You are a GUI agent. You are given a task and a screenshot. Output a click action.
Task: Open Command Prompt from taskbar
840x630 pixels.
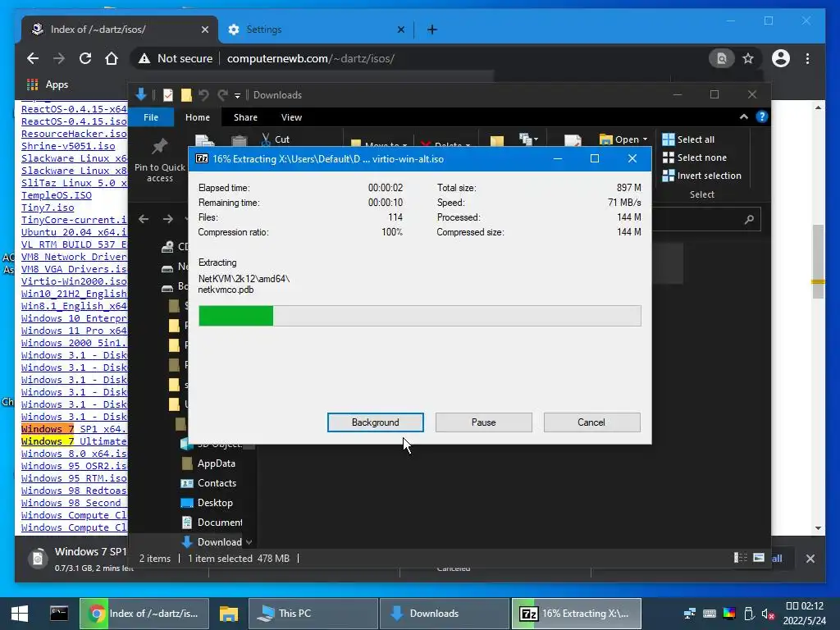pyautogui.click(x=58, y=614)
